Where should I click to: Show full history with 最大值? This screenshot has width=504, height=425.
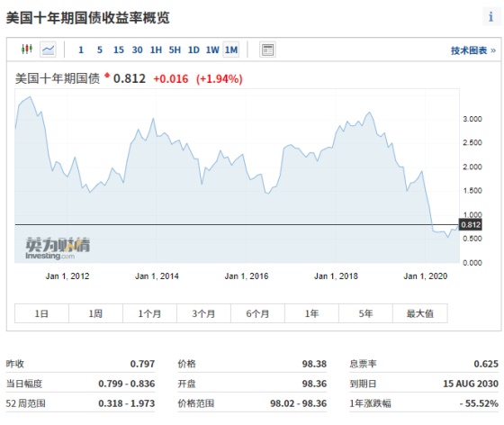[420, 313]
